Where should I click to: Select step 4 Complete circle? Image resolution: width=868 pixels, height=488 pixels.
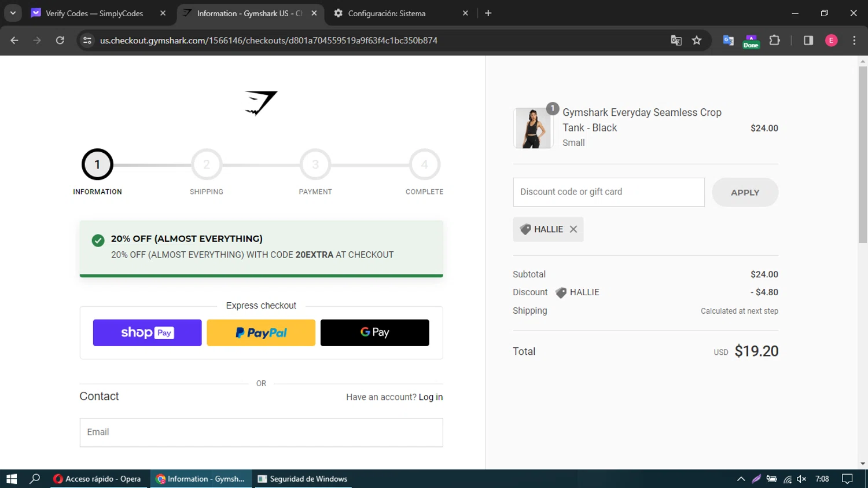tap(425, 164)
